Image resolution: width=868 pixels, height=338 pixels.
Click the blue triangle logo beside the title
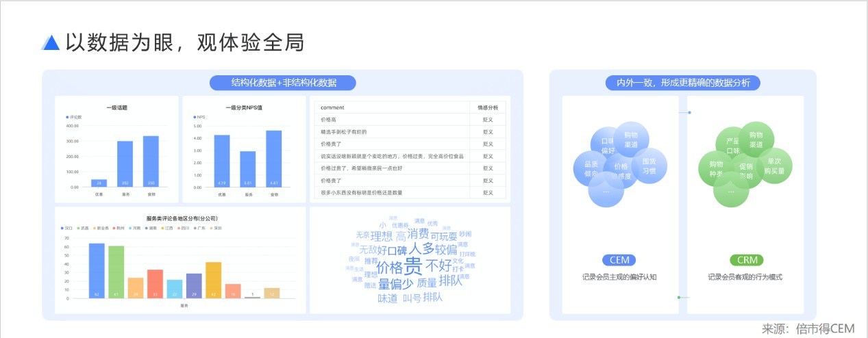coord(51,42)
